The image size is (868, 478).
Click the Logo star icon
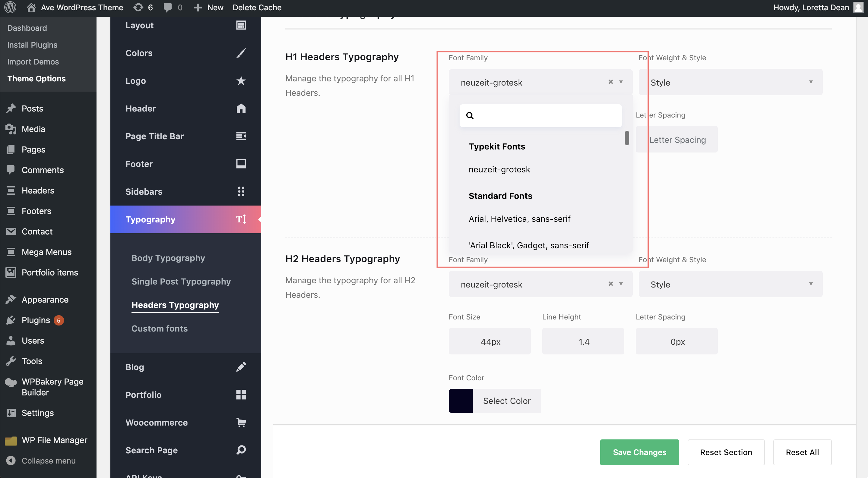241,81
